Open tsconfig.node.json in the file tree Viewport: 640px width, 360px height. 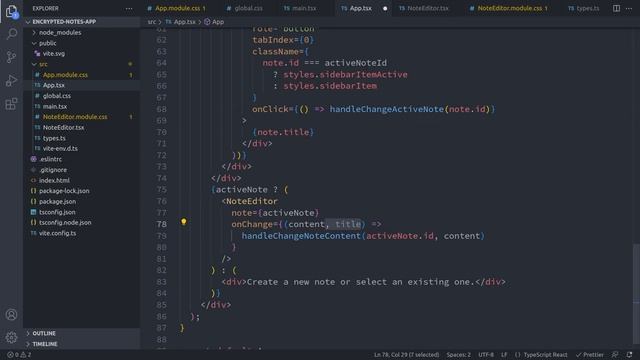click(x=82, y=222)
